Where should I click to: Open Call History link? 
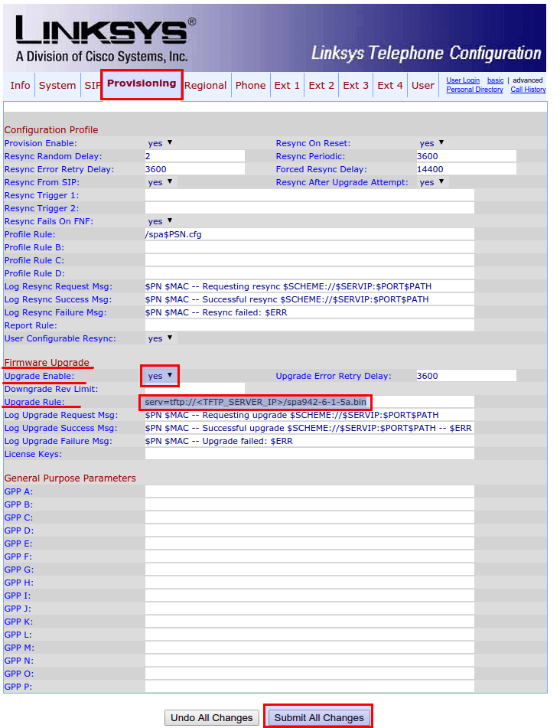click(x=528, y=90)
